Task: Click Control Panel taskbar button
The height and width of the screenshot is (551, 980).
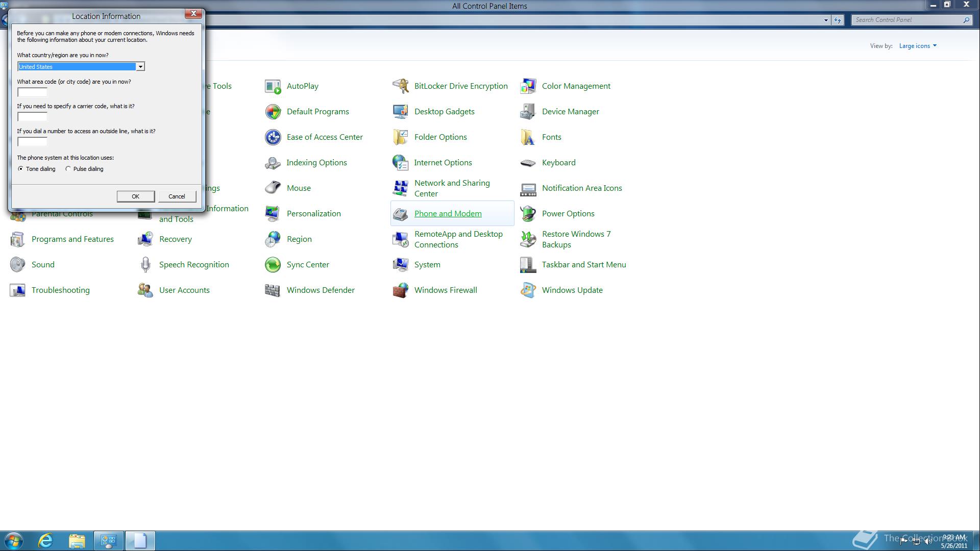Action: (x=108, y=541)
